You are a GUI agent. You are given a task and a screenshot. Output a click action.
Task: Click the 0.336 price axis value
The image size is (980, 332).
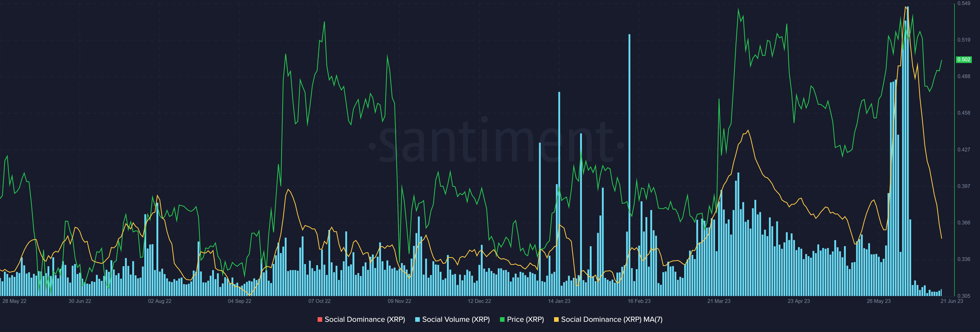(x=964, y=259)
